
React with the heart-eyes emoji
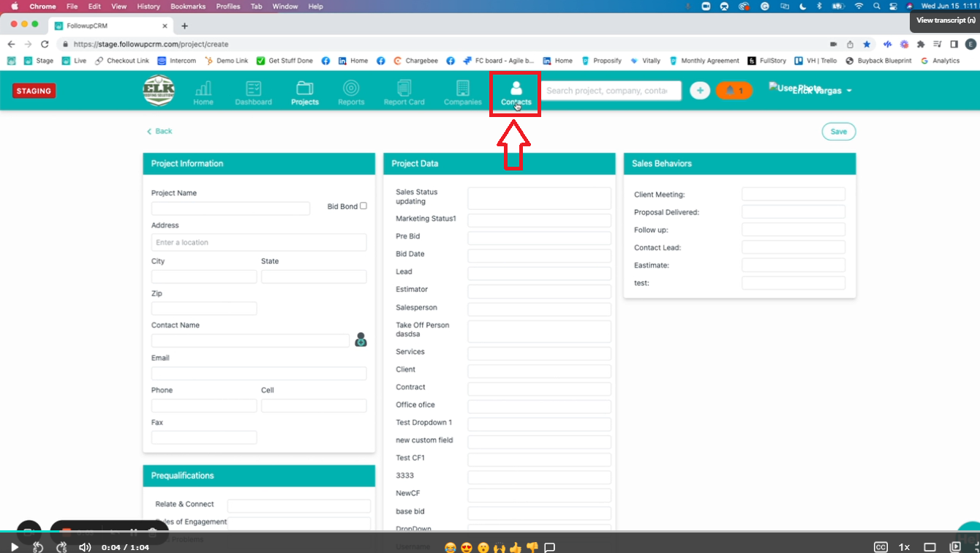(x=467, y=547)
